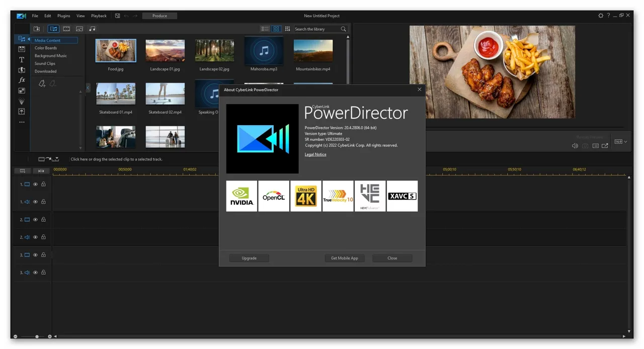The image size is (644, 349).
Task: Lock audio track 3
Action: click(43, 272)
